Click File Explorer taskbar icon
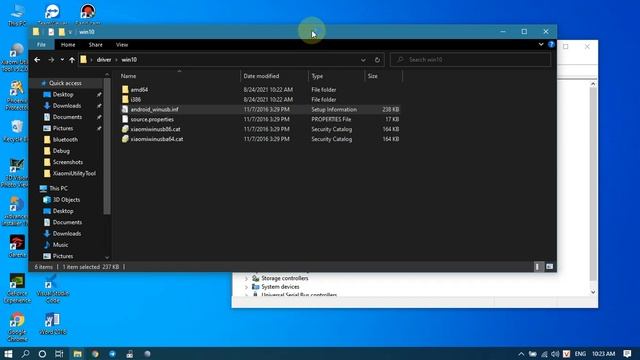The image size is (640, 360). (77, 353)
